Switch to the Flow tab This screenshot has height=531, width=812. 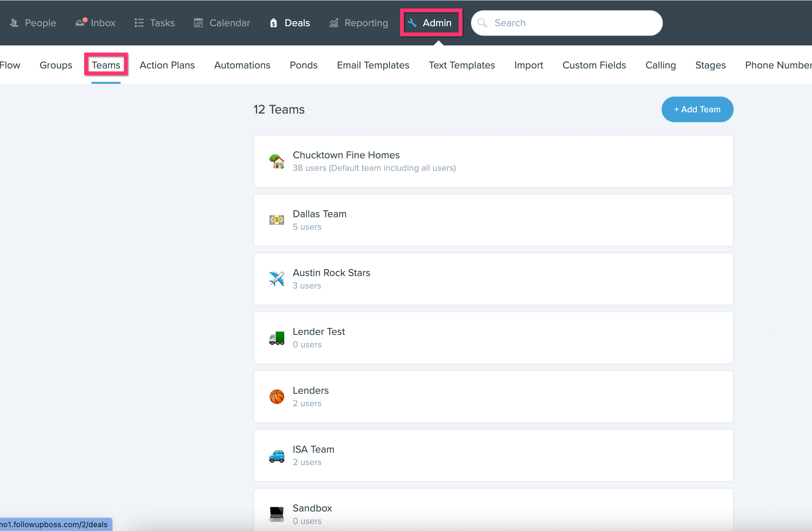[10, 65]
